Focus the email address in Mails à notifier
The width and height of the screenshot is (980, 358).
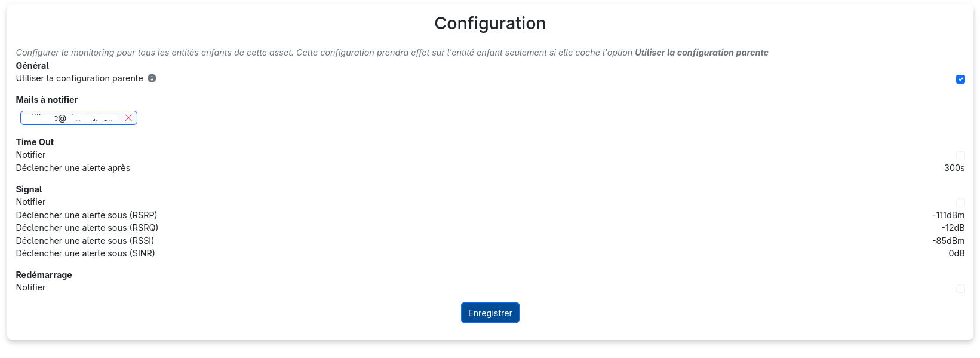pyautogui.click(x=72, y=118)
